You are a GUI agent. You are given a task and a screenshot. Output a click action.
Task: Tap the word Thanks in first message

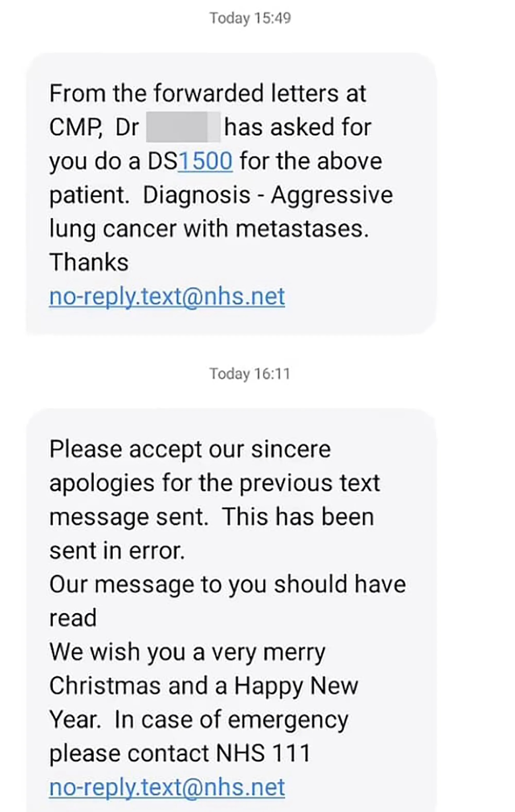point(89,262)
